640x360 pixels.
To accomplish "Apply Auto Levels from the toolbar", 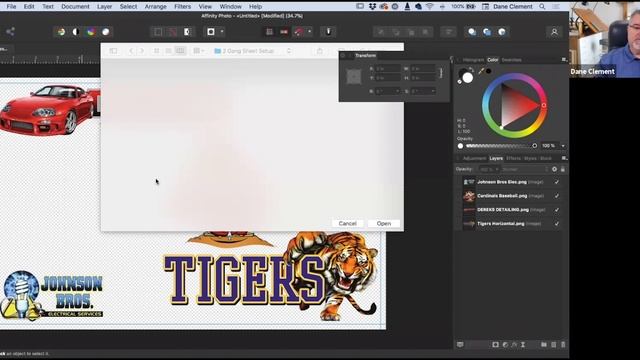I will 61,32.
